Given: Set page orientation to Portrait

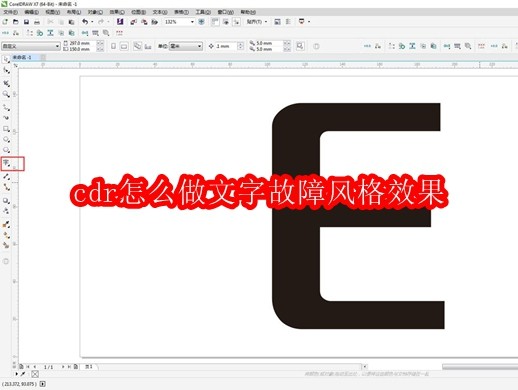Looking at the screenshot, I should 113,46.
